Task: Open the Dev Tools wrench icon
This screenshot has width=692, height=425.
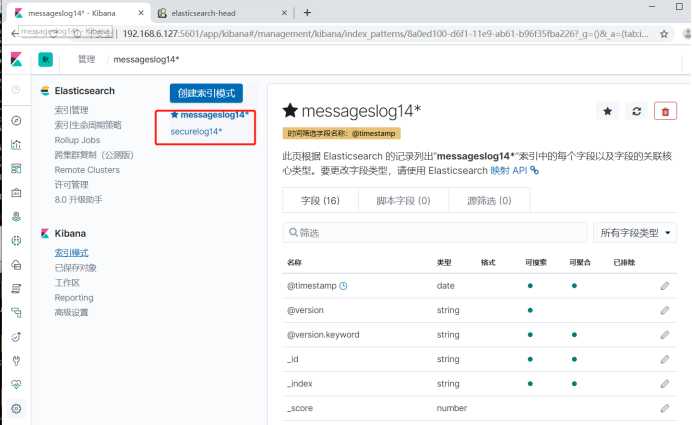Action: [x=16, y=361]
